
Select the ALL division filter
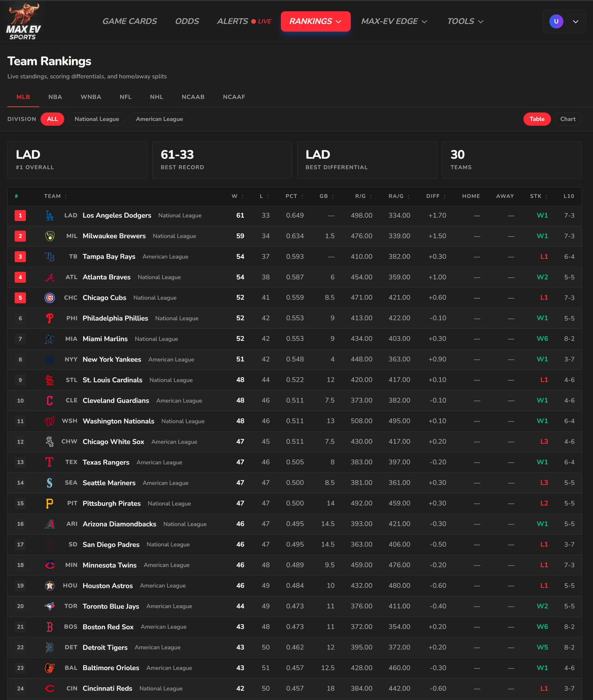(52, 119)
